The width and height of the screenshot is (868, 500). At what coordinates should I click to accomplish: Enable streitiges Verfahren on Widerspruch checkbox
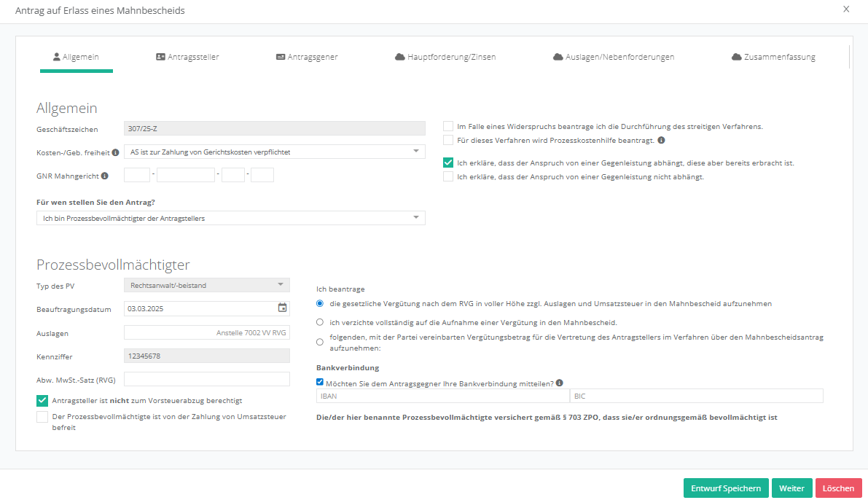[x=448, y=126]
